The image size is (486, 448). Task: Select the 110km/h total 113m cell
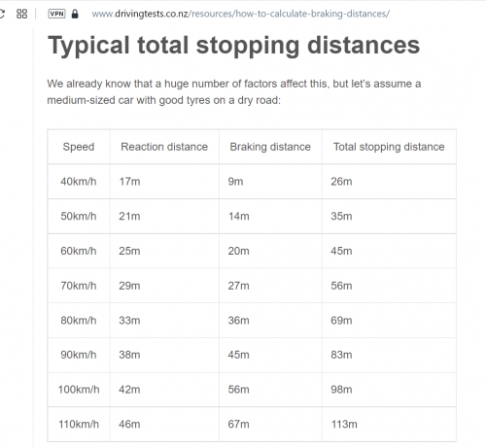tap(389, 424)
